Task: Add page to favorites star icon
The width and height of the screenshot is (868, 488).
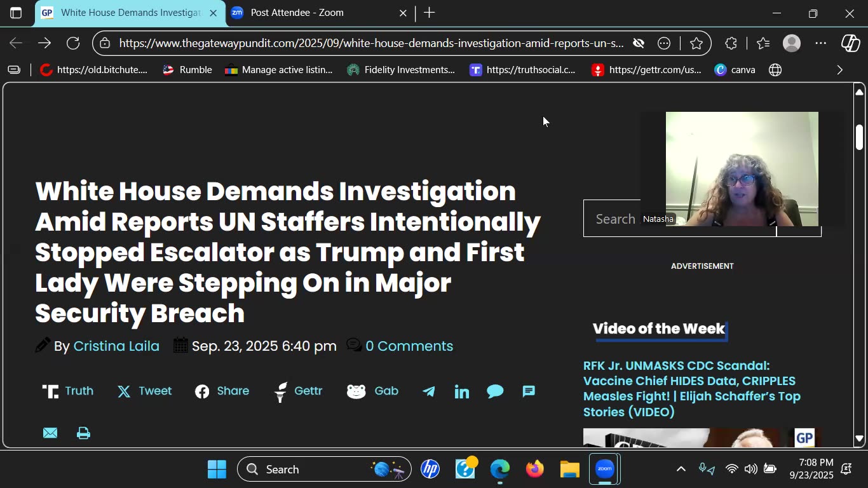Action: 696,43
